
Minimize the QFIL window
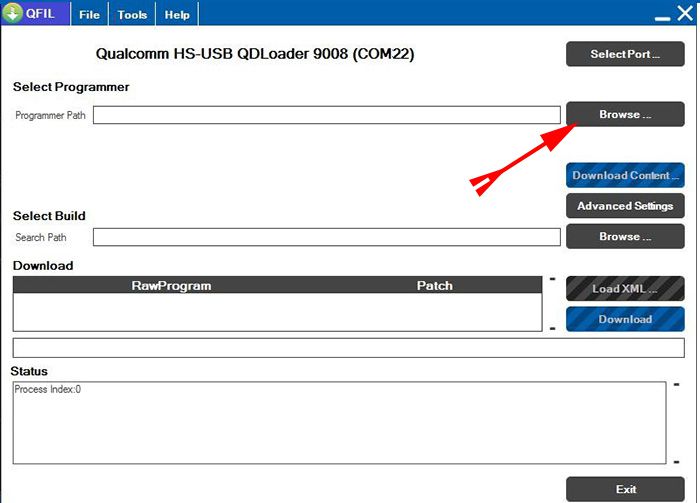tap(662, 18)
